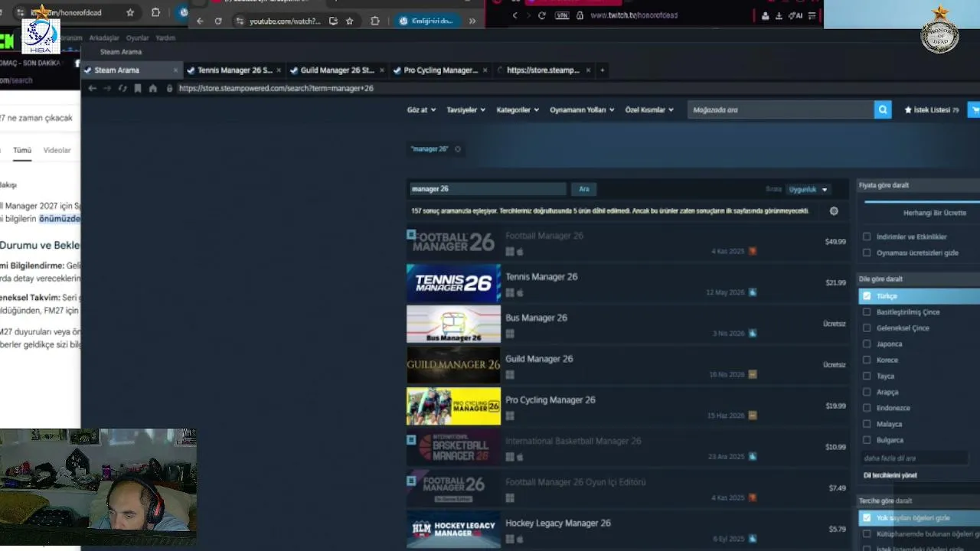Open the Uygunluk sort dropdown

(808, 189)
